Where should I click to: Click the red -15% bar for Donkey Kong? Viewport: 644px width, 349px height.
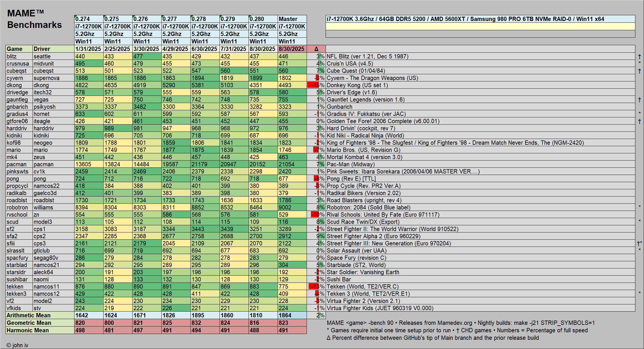[x=313, y=85]
